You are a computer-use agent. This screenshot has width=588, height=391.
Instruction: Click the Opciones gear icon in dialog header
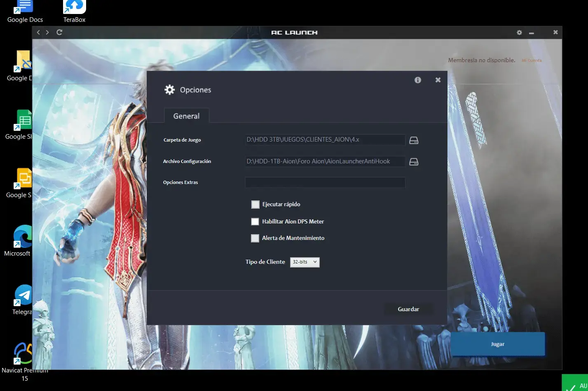click(x=169, y=90)
